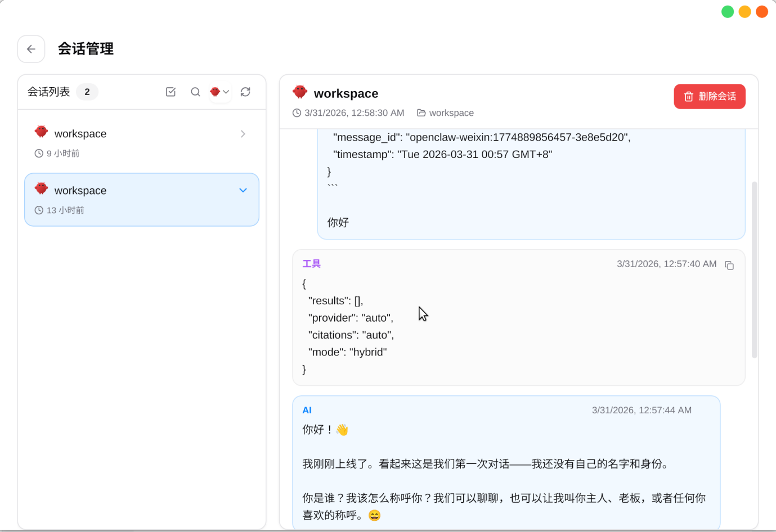The height and width of the screenshot is (532, 776).
Task: Click the "provider": "auto" line
Action: coord(351,318)
